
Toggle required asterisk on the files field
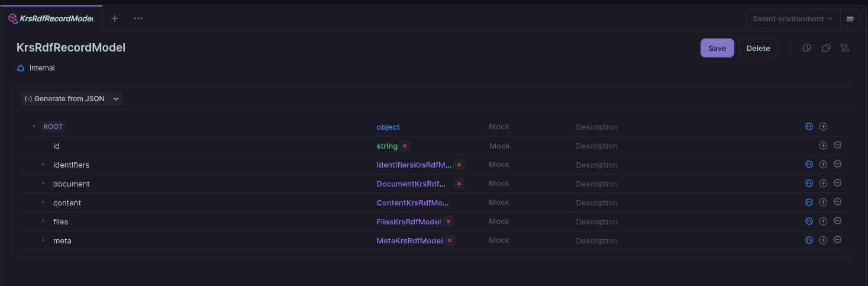coord(448,221)
